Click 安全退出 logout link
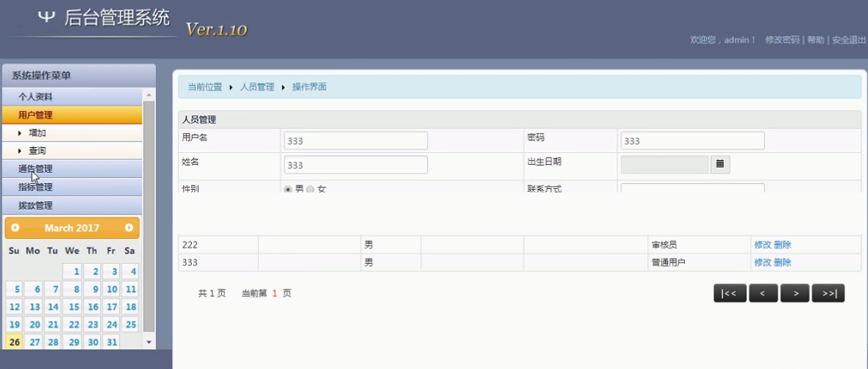 (849, 40)
